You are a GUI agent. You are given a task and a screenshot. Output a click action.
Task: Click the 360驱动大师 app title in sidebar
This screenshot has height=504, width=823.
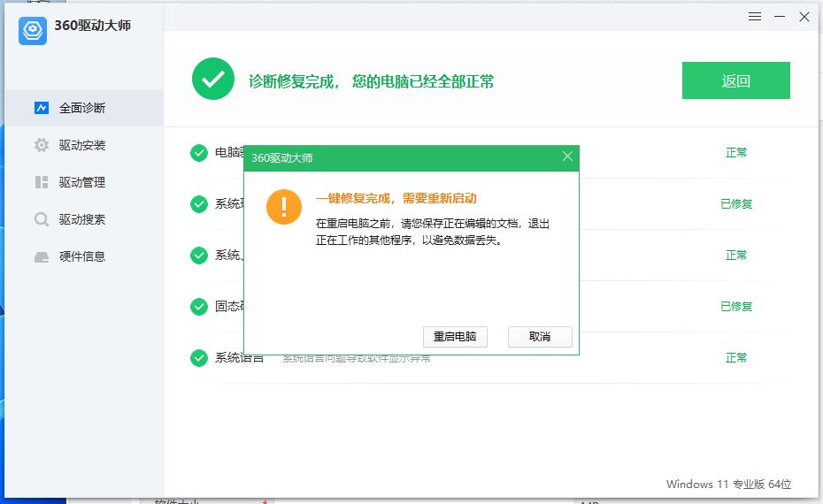[93, 25]
